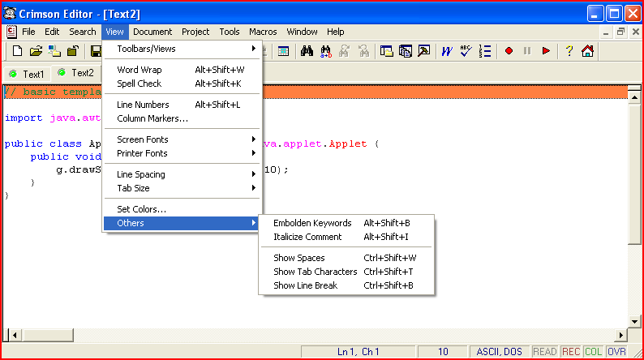The height and width of the screenshot is (360, 644).
Task: Click the yellow Help question mark icon
Action: click(x=569, y=51)
